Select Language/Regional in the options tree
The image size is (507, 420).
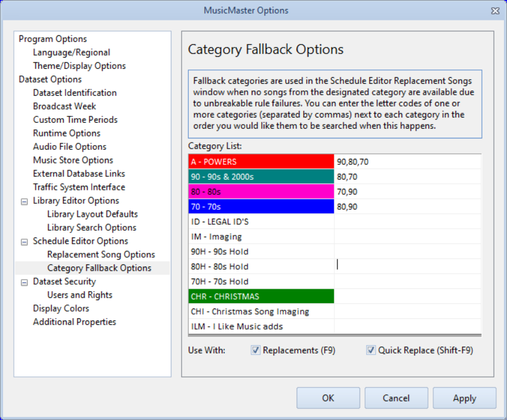point(71,52)
